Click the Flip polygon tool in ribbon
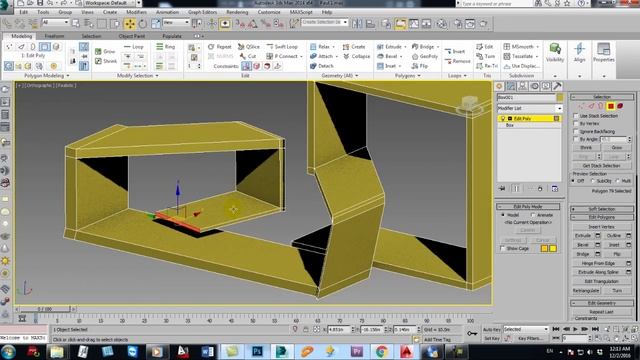This screenshot has height=360, width=640. tap(420, 66)
